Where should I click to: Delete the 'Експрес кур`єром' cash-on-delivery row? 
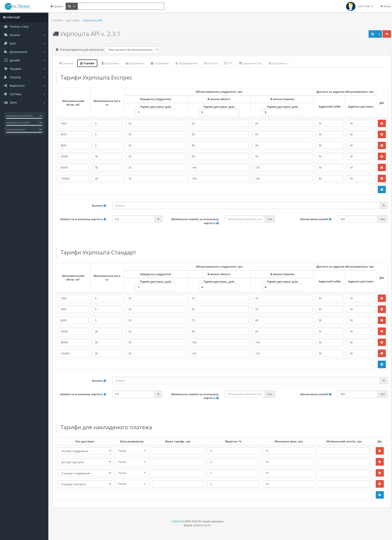coord(379,462)
